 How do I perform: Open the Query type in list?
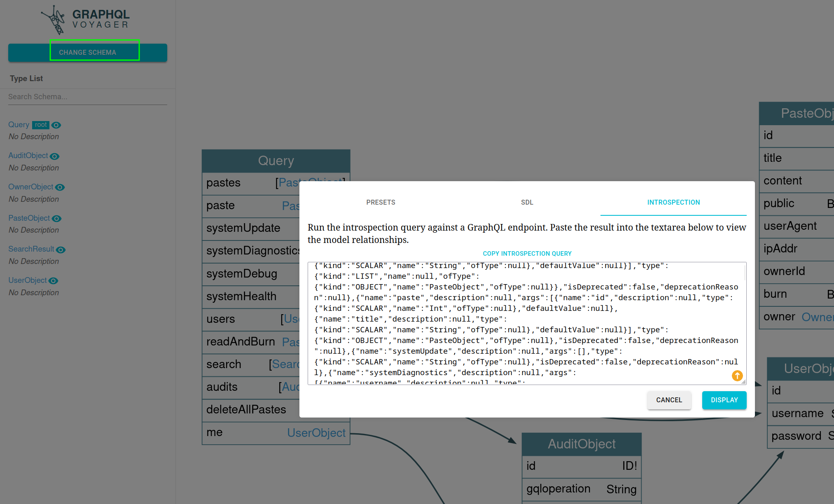point(19,125)
